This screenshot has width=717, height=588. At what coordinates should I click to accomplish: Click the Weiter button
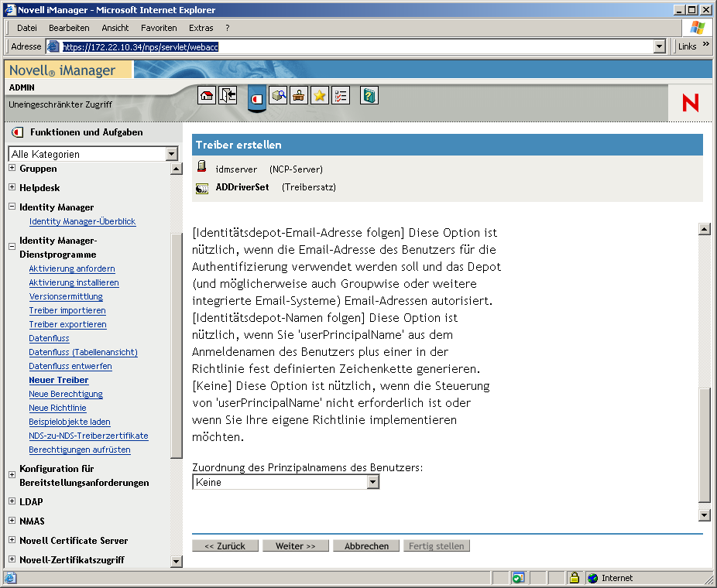295,545
